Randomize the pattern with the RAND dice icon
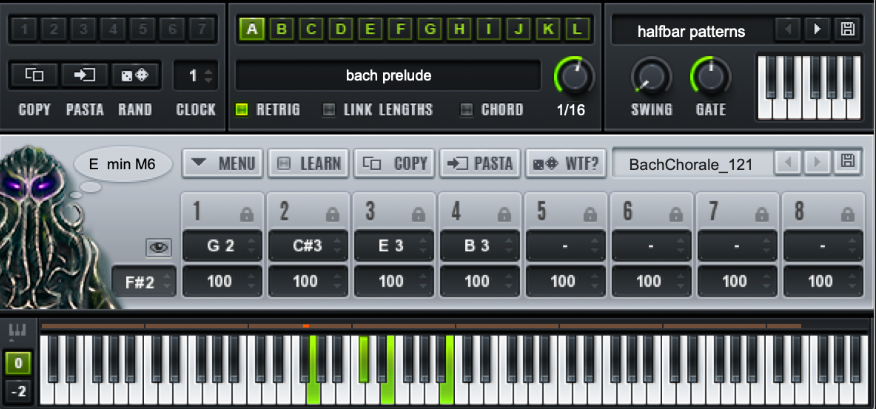The image size is (876, 409). click(135, 75)
